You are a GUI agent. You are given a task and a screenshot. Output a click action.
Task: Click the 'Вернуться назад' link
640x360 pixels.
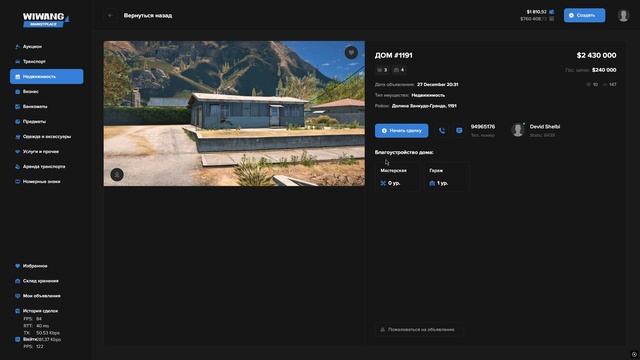pyautogui.click(x=148, y=16)
